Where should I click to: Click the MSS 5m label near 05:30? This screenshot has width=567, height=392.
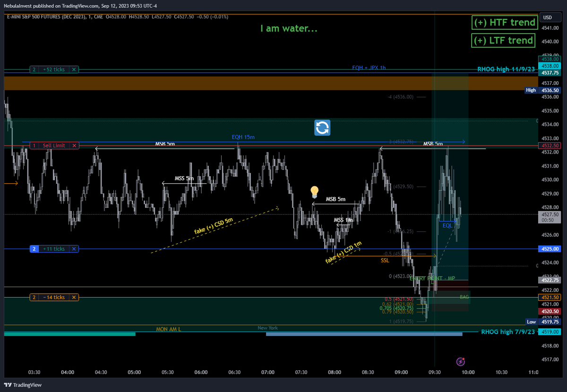tap(184, 178)
